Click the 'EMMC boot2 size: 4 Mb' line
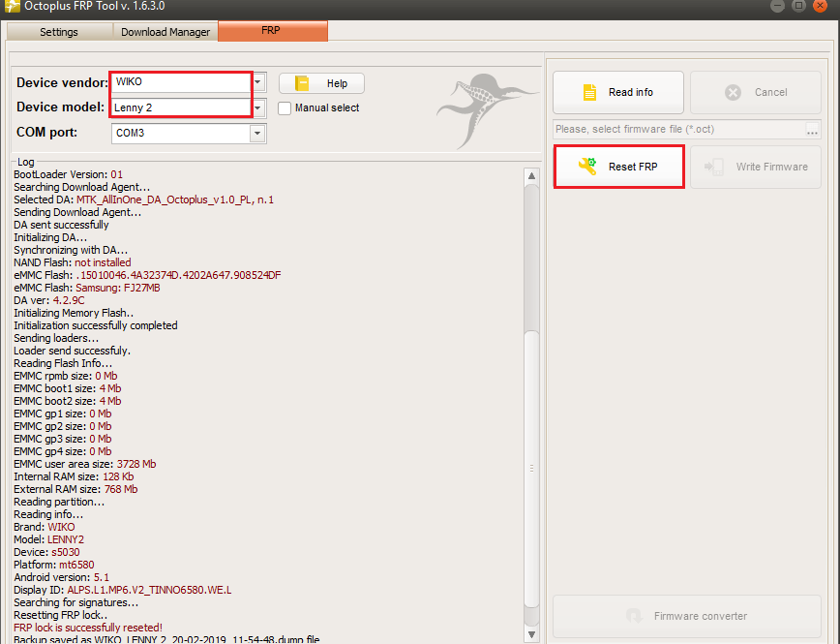The image size is (840, 644). 68,401
